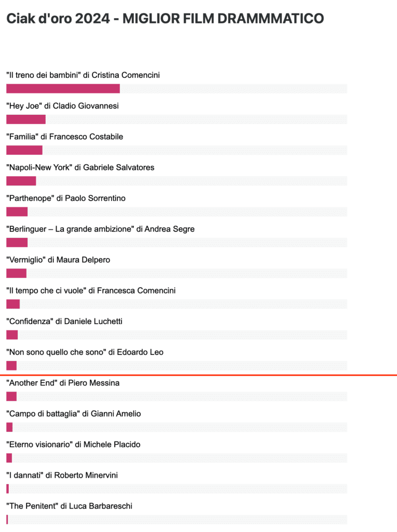Select 'Berlinguer – La grande ambizione' label
Viewport: 397px width, 532px height.
100,229
